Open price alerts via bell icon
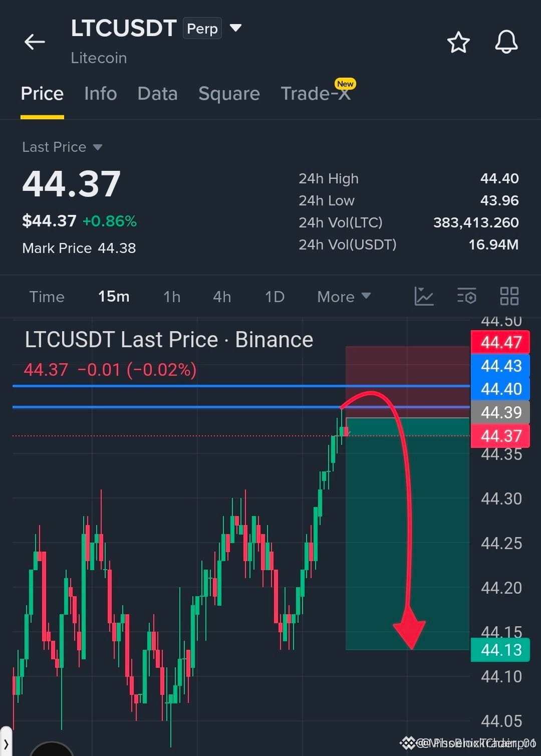The width and height of the screenshot is (541, 756). (x=506, y=42)
